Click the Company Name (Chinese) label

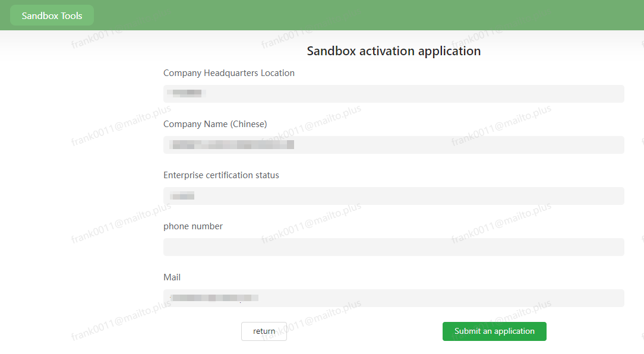[215, 124]
